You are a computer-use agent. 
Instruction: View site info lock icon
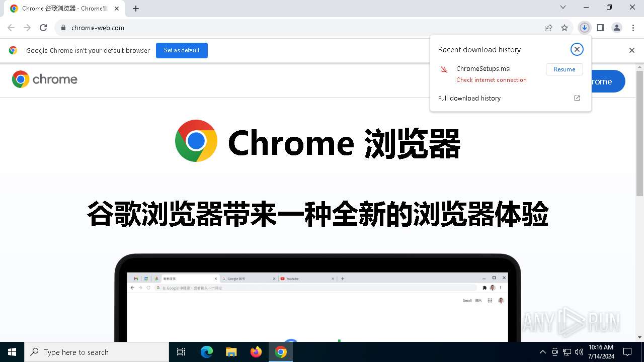pos(63,28)
